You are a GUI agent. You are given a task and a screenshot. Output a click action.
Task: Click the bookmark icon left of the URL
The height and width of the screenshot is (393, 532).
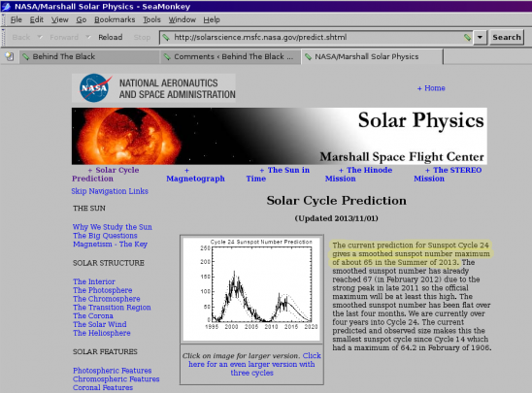pyautogui.click(x=166, y=37)
